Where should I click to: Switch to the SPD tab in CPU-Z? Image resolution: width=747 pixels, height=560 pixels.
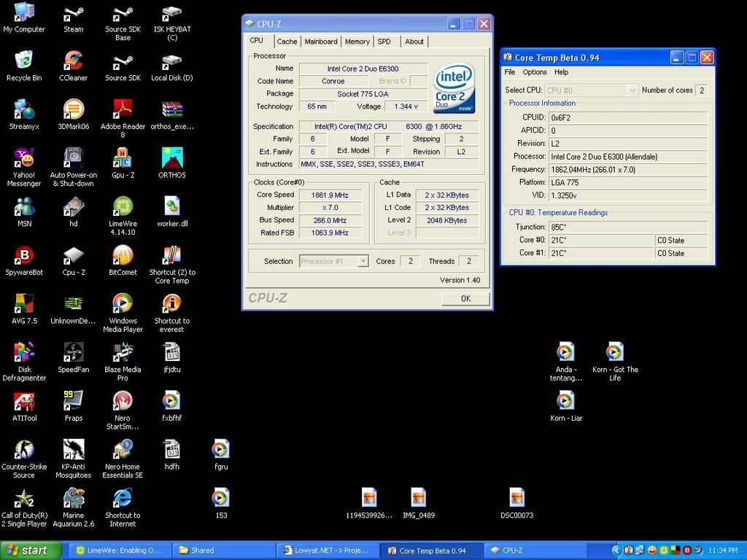pyautogui.click(x=384, y=42)
